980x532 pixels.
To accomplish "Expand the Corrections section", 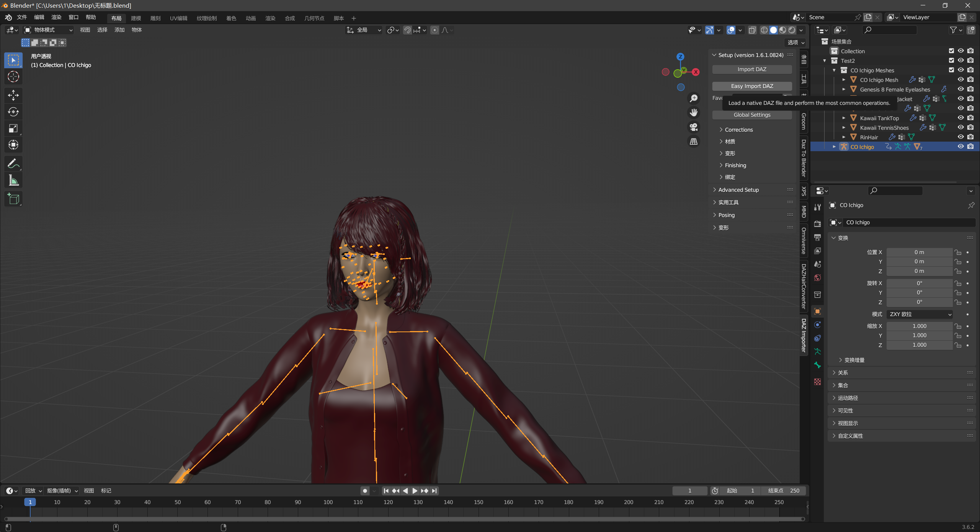I will pyautogui.click(x=738, y=130).
